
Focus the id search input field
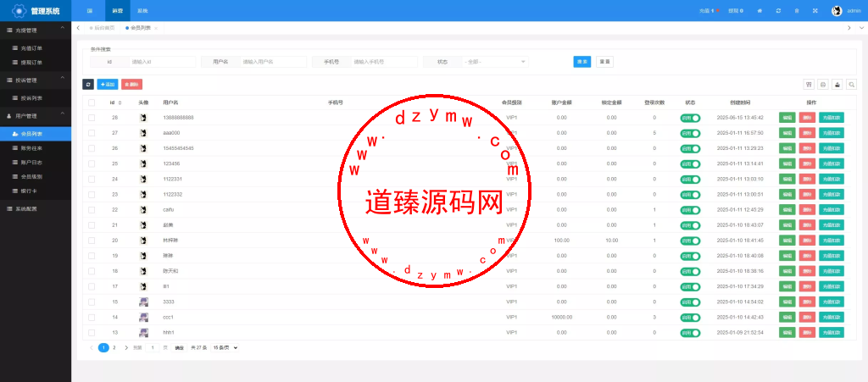coord(162,62)
